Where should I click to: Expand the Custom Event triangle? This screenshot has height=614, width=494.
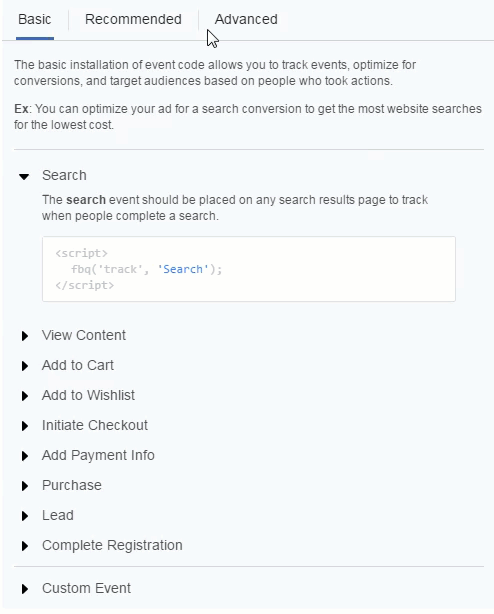25,589
